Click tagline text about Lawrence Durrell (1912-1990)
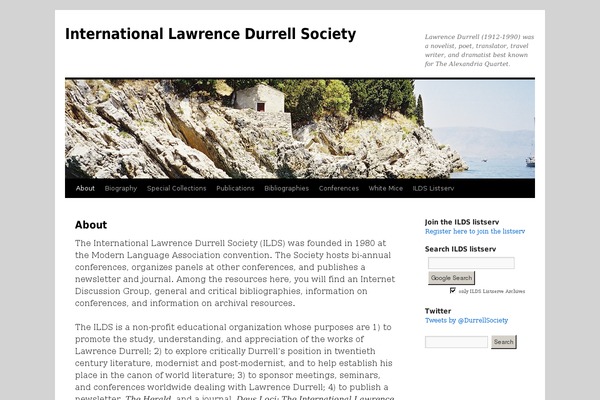This screenshot has height=400, width=600. (479, 50)
